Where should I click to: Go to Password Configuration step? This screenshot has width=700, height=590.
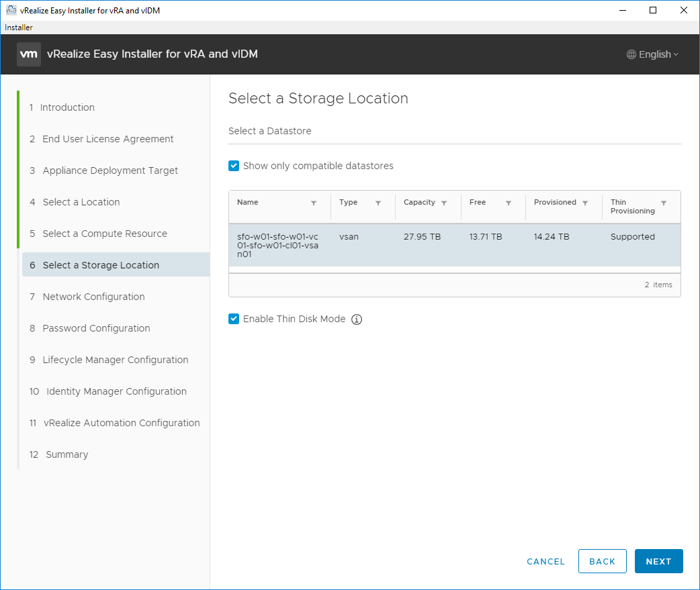click(90, 328)
